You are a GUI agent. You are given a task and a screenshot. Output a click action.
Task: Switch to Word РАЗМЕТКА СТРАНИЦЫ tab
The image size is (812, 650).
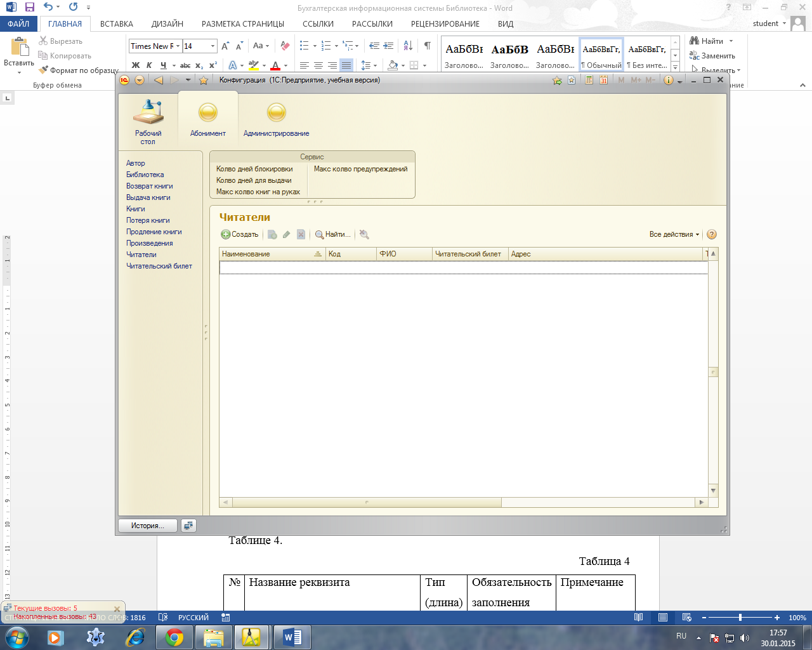point(243,23)
